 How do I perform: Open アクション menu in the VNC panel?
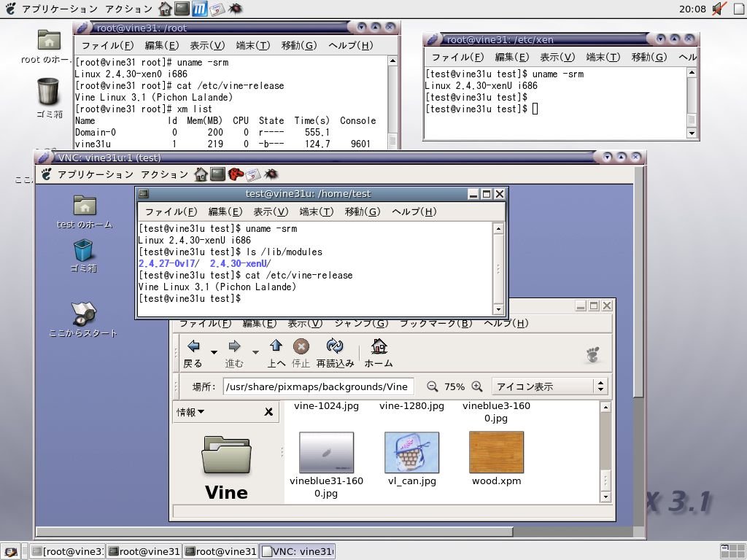click(x=164, y=175)
